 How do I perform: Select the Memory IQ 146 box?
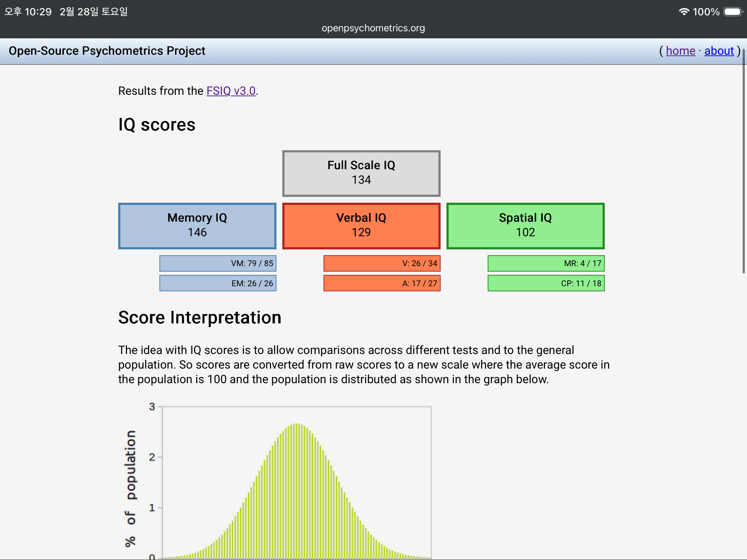(197, 226)
